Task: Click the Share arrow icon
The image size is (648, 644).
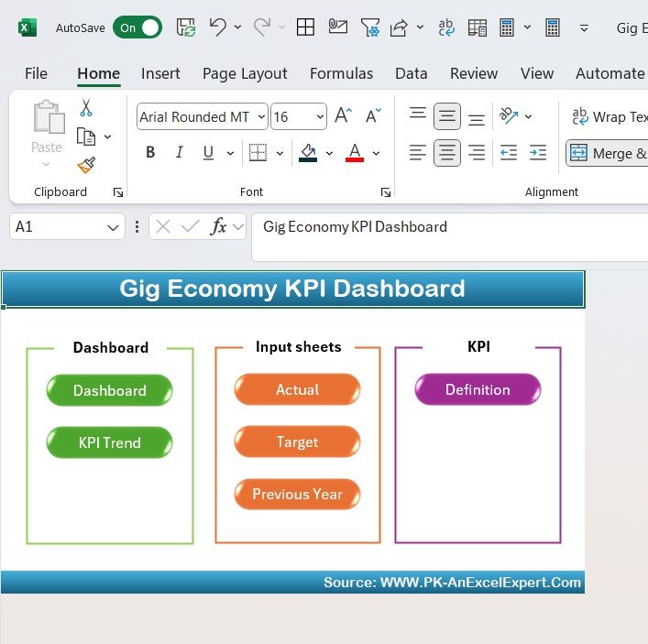Action: [x=399, y=27]
